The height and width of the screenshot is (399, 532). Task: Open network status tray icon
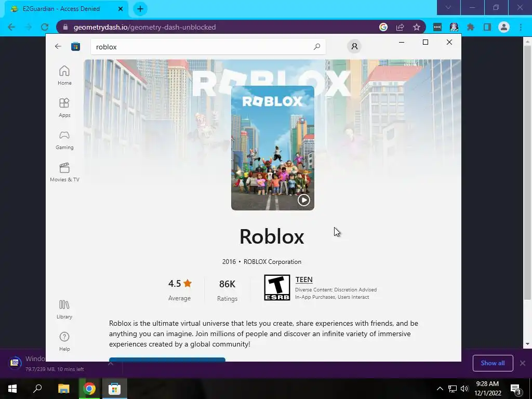[x=453, y=389]
